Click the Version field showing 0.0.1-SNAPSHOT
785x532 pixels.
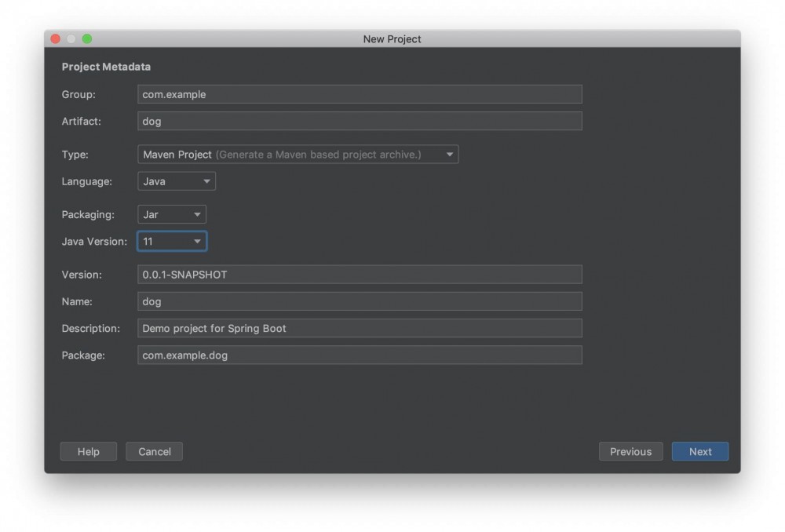(x=359, y=274)
